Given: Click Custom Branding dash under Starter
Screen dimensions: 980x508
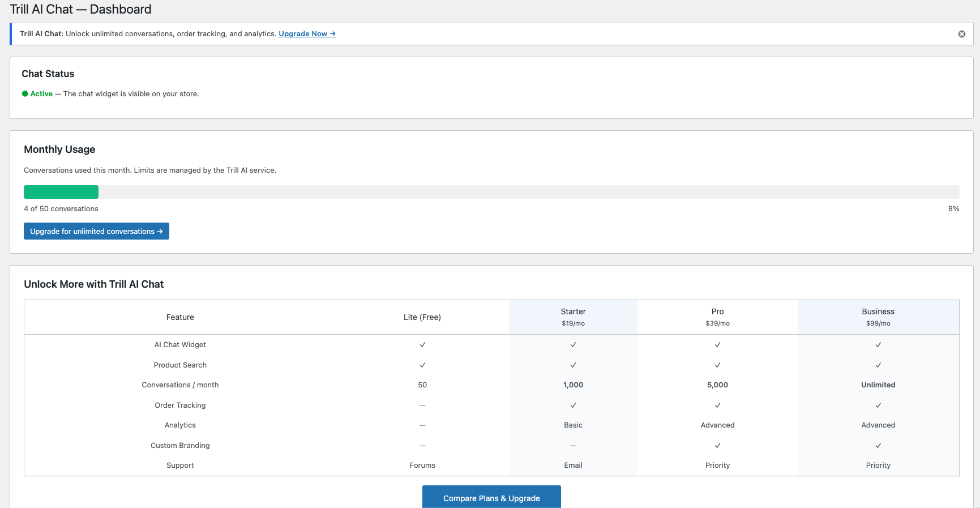Looking at the screenshot, I should [x=573, y=446].
